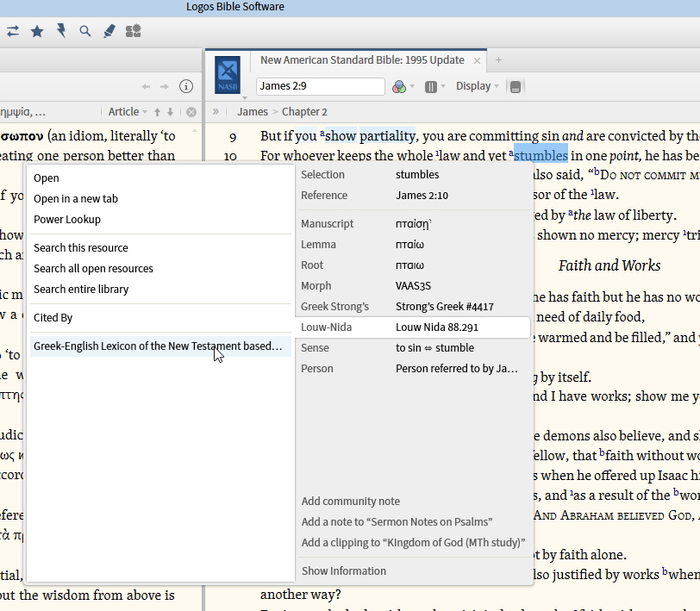Click the Chapter 2 breadcrumb
This screenshot has width=700, height=611.
pos(304,111)
